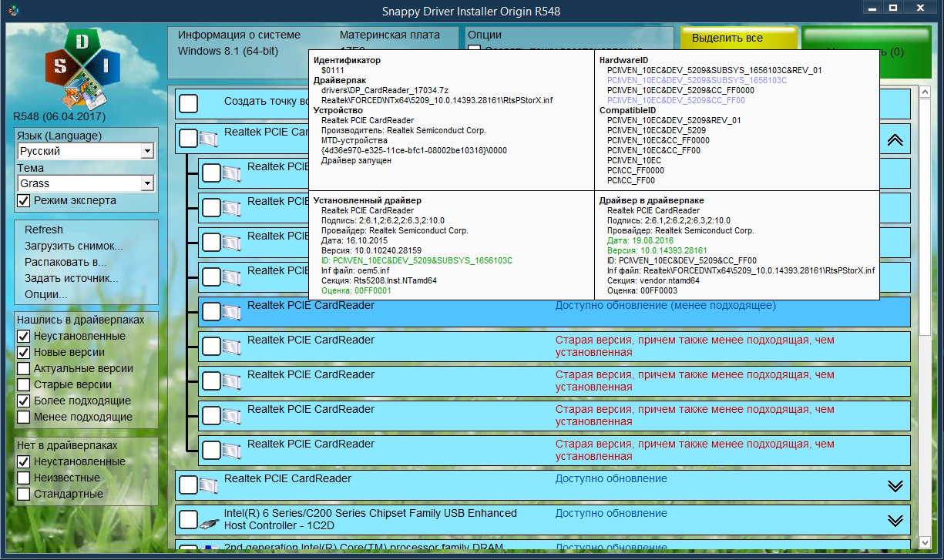Enable 'Актуальные версии' filter checkbox

pyautogui.click(x=24, y=369)
